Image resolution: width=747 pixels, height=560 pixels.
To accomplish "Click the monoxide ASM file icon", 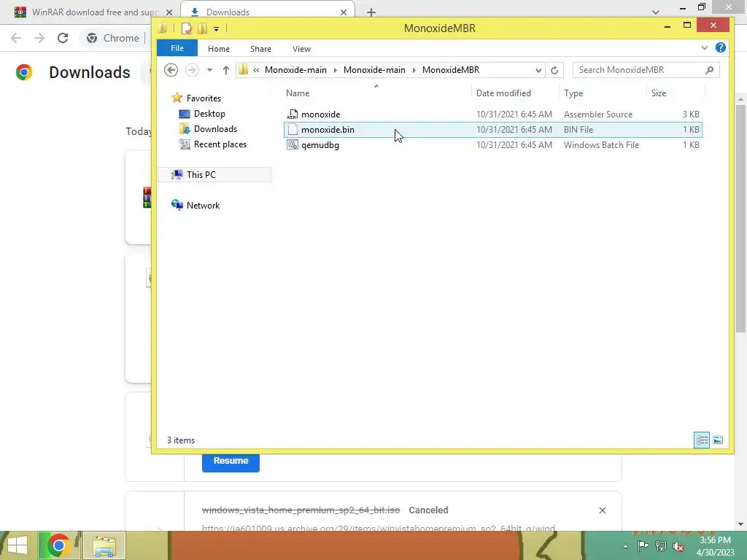I will tap(292, 114).
